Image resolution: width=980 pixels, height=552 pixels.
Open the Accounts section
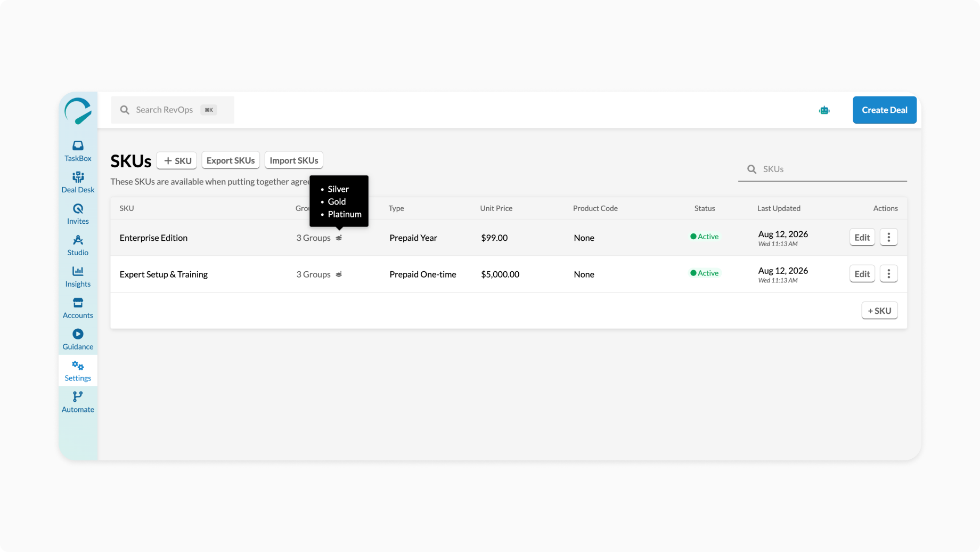[78, 309]
